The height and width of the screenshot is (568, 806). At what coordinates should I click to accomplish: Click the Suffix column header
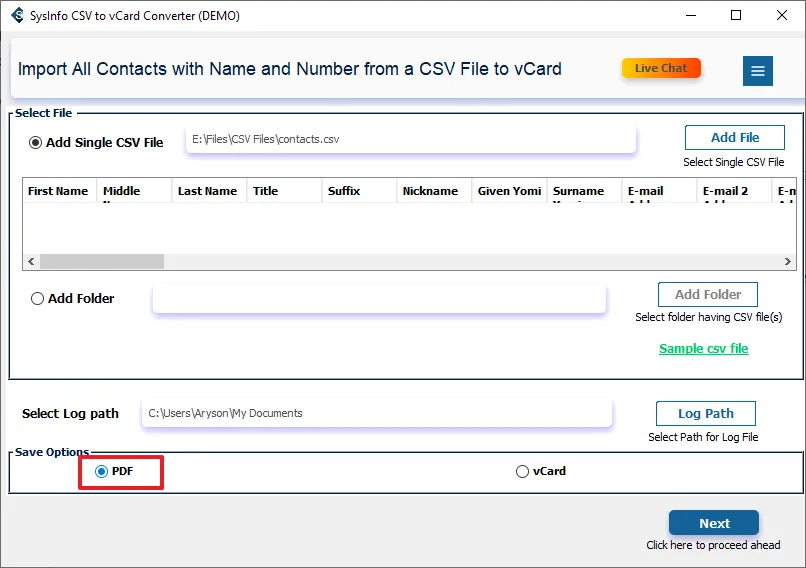click(359, 191)
